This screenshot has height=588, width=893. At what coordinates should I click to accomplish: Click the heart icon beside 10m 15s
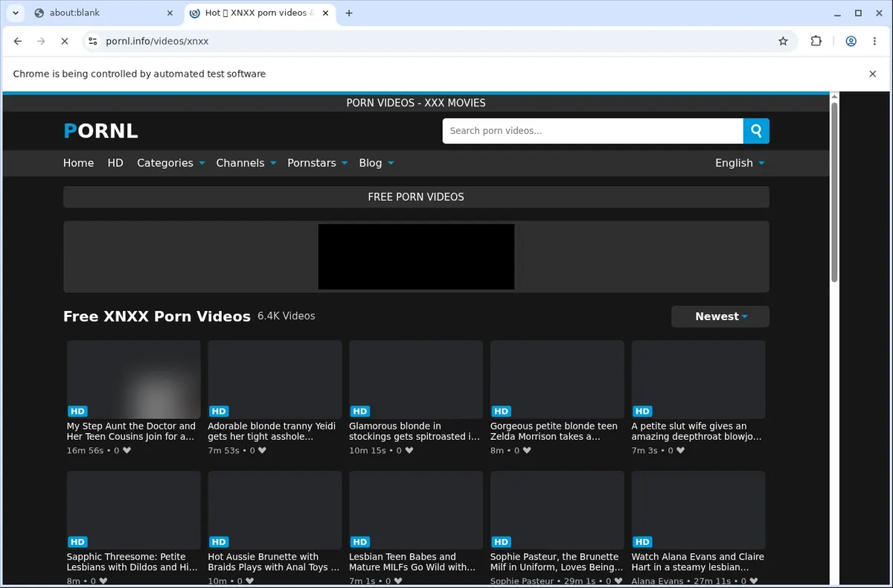tap(409, 450)
